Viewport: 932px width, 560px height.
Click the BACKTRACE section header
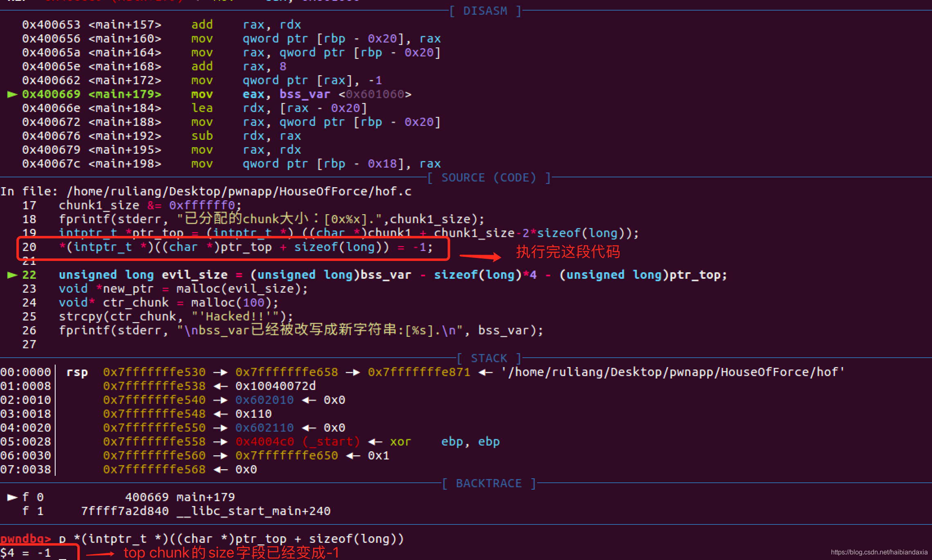[x=489, y=484]
